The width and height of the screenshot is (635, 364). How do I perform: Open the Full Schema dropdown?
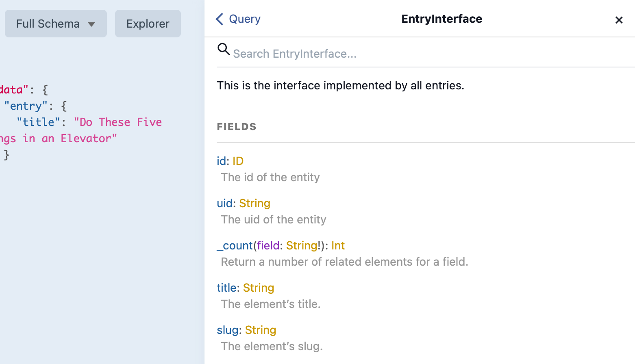point(56,24)
